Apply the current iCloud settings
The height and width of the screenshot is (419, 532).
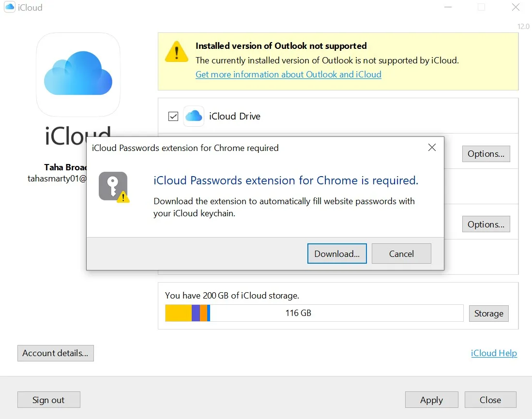click(x=431, y=400)
